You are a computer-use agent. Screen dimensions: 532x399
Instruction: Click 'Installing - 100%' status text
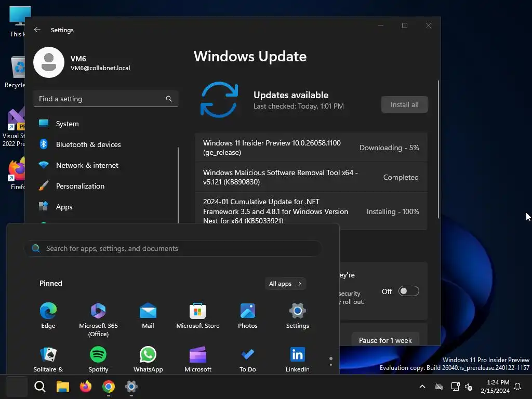click(x=393, y=211)
